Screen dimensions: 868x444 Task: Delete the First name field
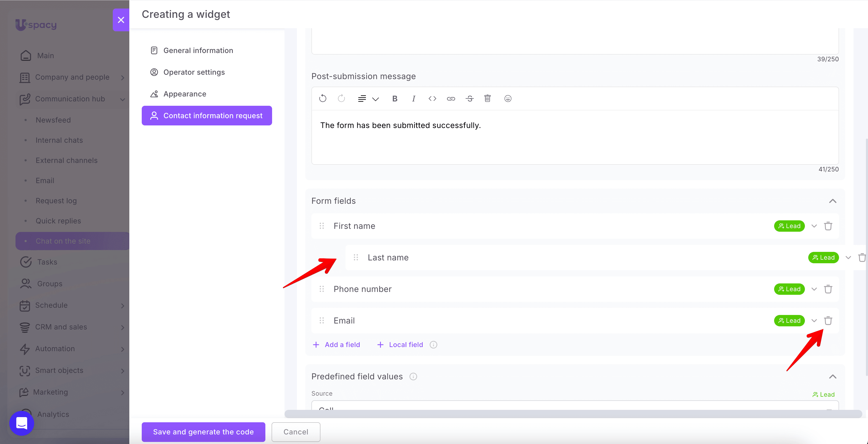click(828, 226)
